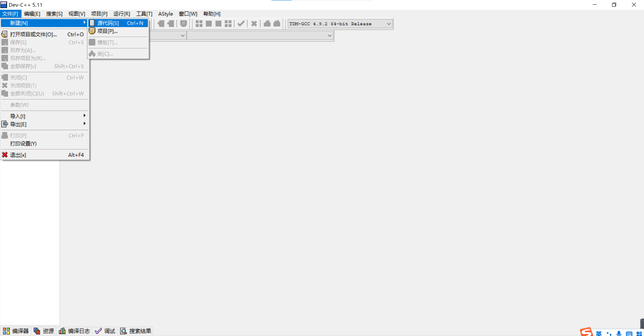This screenshot has height=336, width=644.
Task: Select greyed 类[C]... submenu entry
Action: point(118,54)
